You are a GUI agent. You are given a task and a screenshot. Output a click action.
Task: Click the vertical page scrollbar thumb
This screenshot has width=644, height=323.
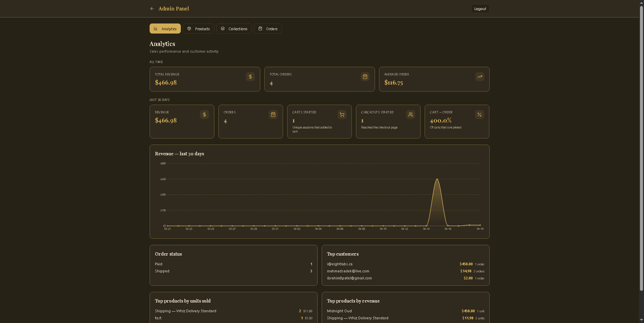pos(641,148)
